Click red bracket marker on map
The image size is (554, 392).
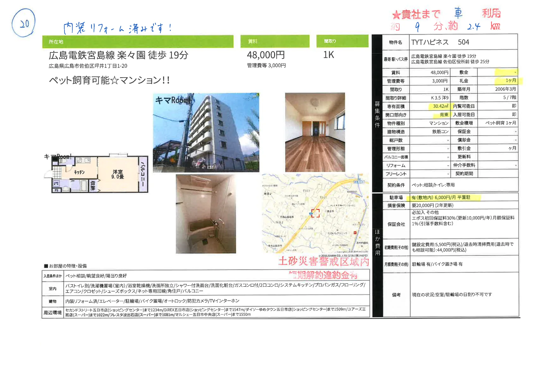[x=315, y=213]
